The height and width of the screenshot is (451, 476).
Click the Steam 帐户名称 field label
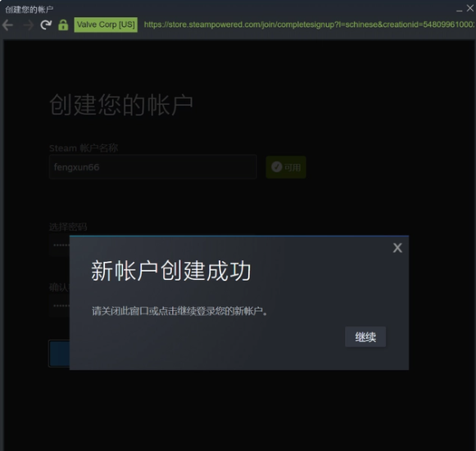[84, 148]
